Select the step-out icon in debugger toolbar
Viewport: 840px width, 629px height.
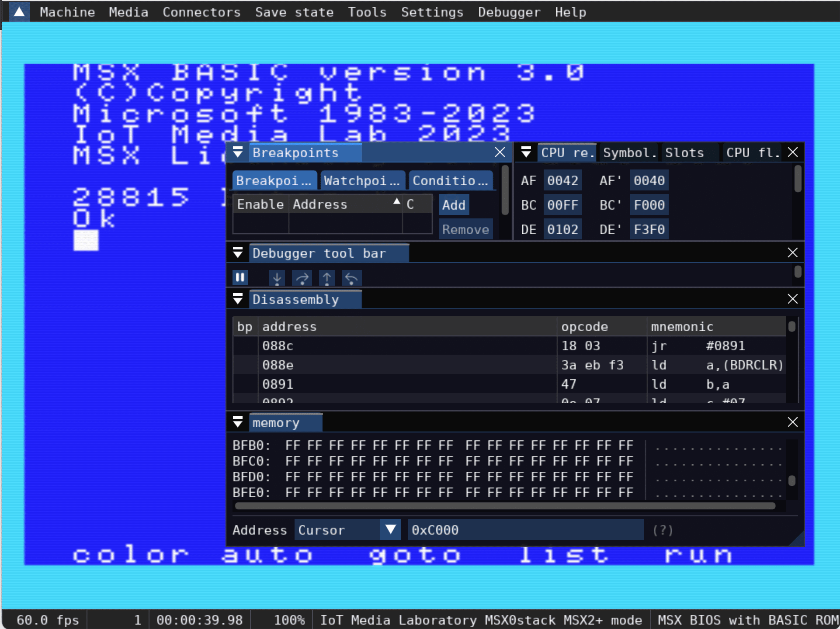[x=326, y=277]
